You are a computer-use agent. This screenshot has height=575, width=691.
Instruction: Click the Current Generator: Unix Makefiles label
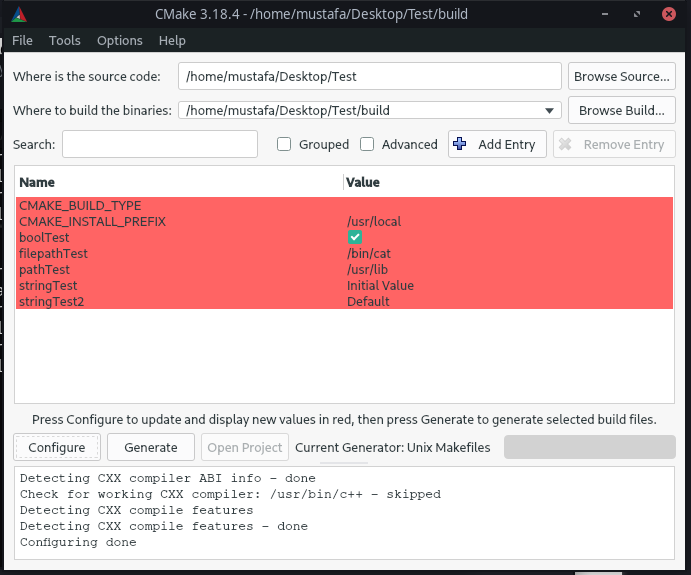[x=393, y=447]
